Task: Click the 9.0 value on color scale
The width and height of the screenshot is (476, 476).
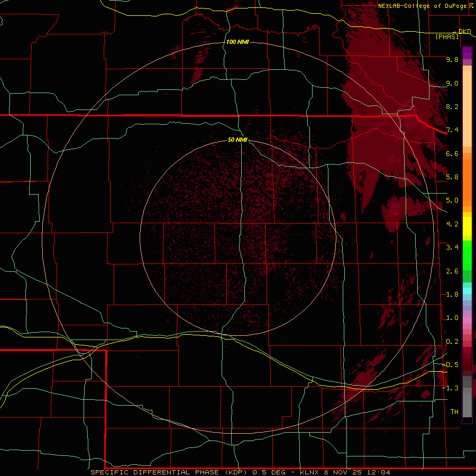Action: pos(452,83)
